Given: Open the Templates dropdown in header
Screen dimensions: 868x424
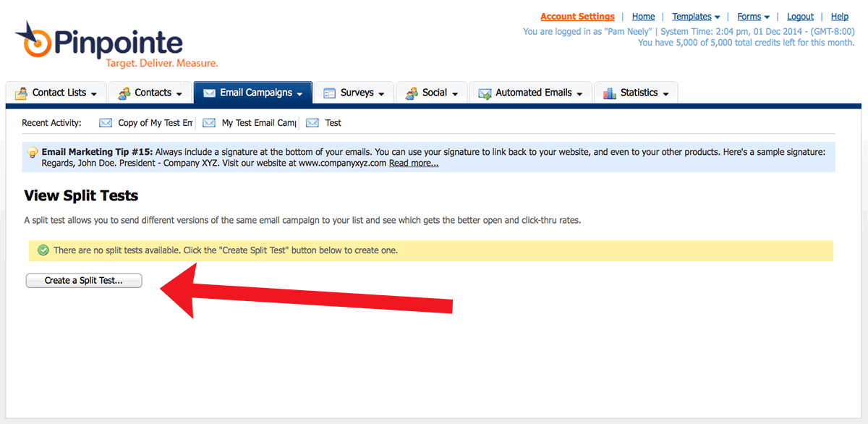Looking at the screenshot, I should pyautogui.click(x=696, y=17).
